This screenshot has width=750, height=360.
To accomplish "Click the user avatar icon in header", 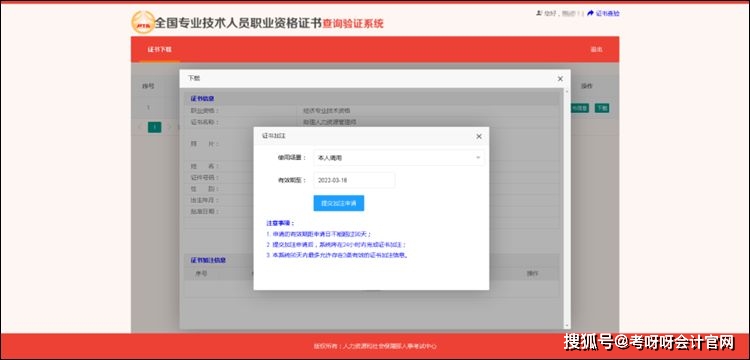I will (x=540, y=13).
